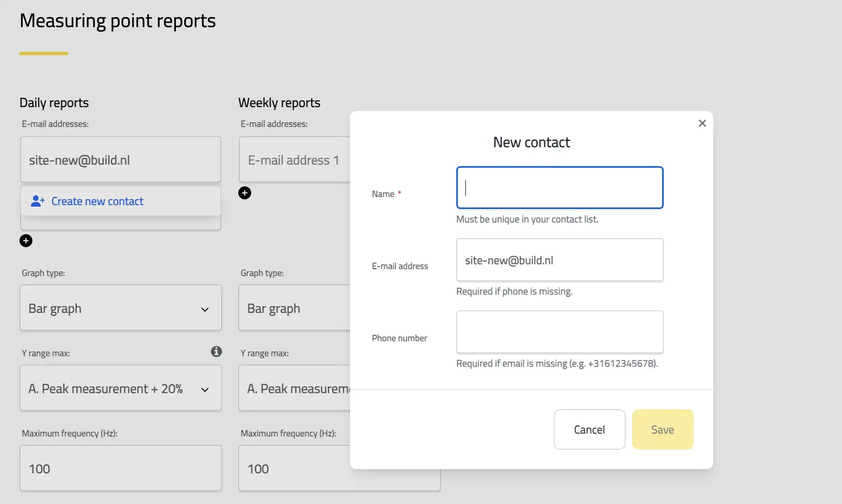Image resolution: width=842 pixels, height=504 pixels.
Task: Save the new contact
Action: [x=662, y=429]
